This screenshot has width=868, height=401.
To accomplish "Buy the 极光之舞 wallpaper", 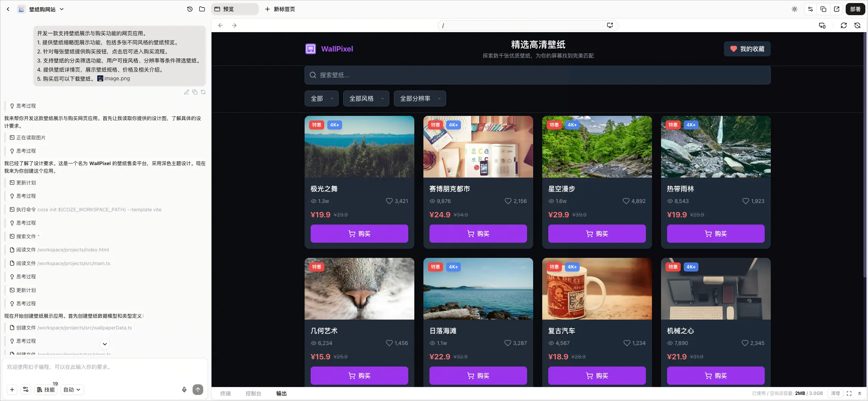I will click(x=359, y=234).
